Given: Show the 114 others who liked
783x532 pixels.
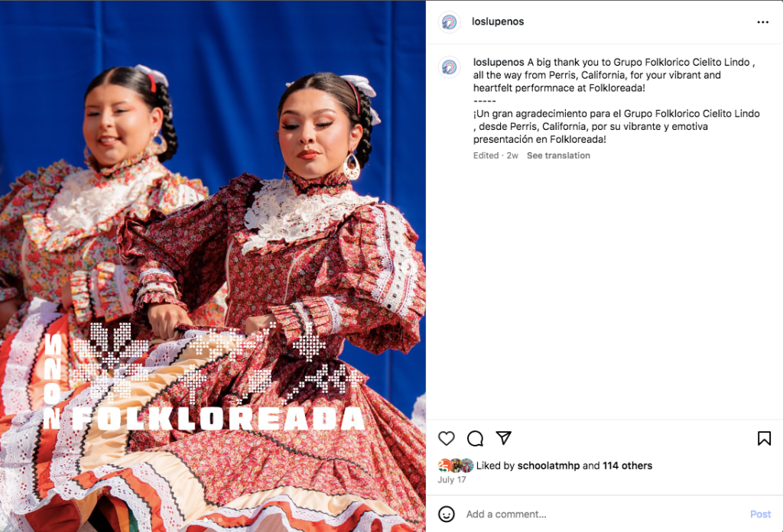Looking at the screenshot, I should pyautogui.click(x=627, y=465).
